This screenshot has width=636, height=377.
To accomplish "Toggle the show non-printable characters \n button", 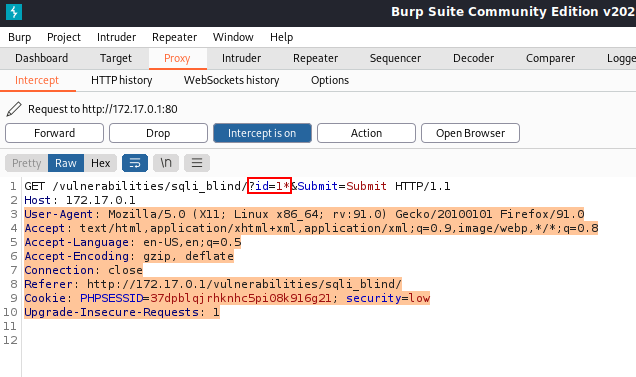I will coord(166,163).
